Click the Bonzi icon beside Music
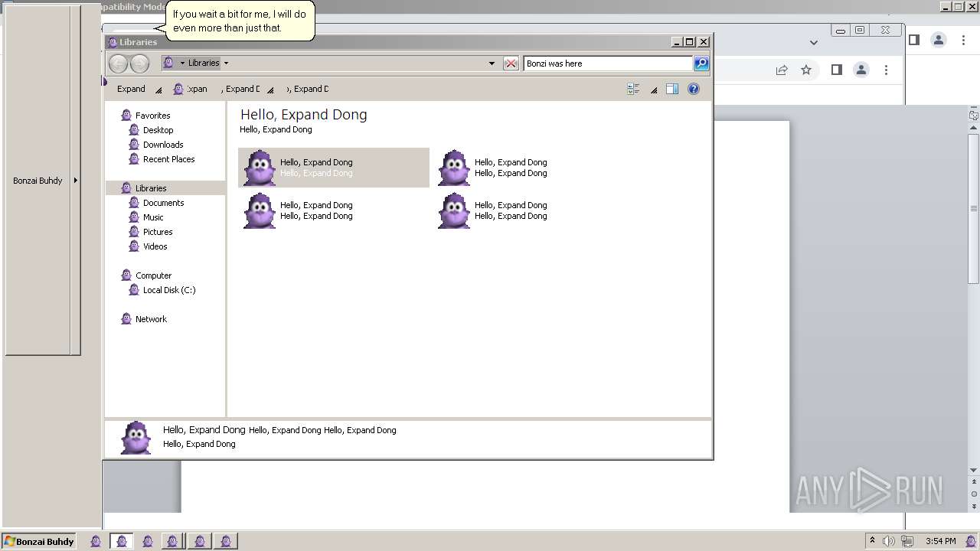The width and height of the screenshot is (980, 551). pos(134,217)
